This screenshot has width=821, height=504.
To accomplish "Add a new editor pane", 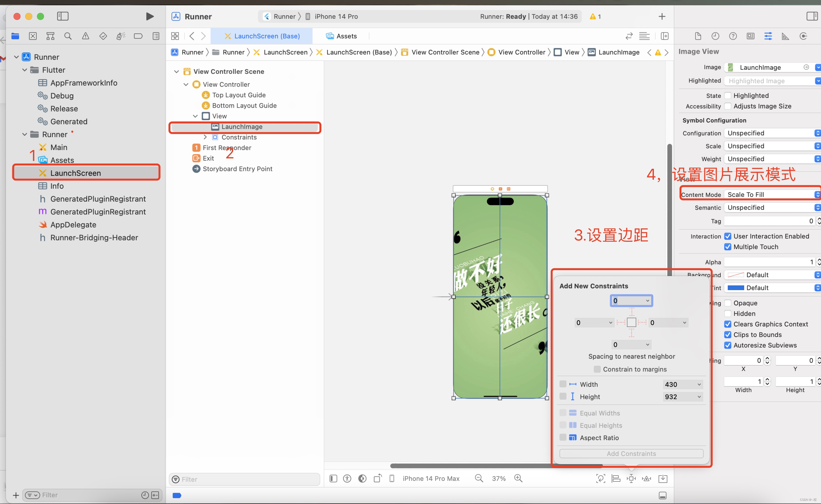I will pos(665,36).
